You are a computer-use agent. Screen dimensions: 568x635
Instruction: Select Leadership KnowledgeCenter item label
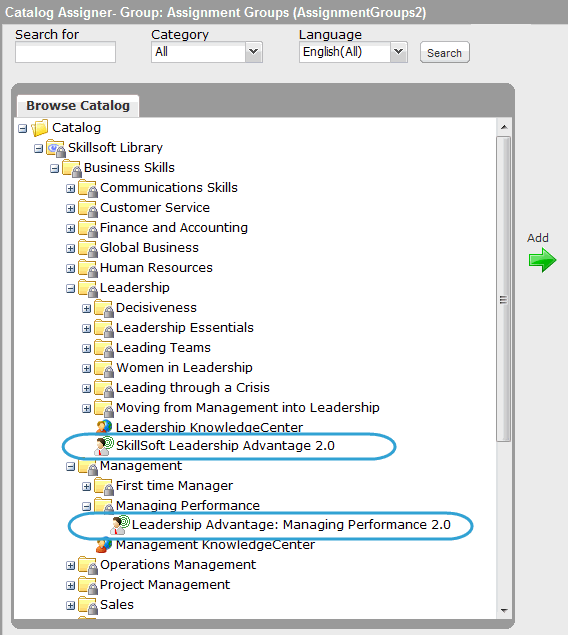[209, 427]
